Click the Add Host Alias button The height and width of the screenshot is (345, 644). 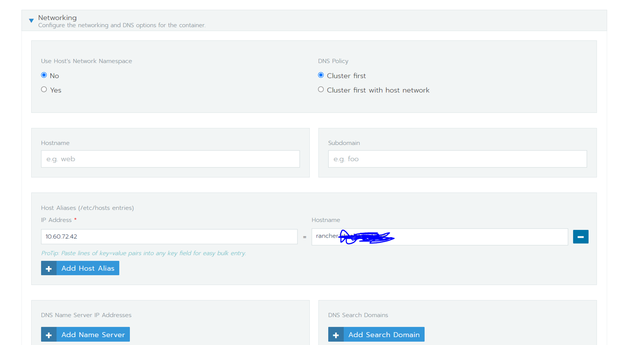point(87,268)
